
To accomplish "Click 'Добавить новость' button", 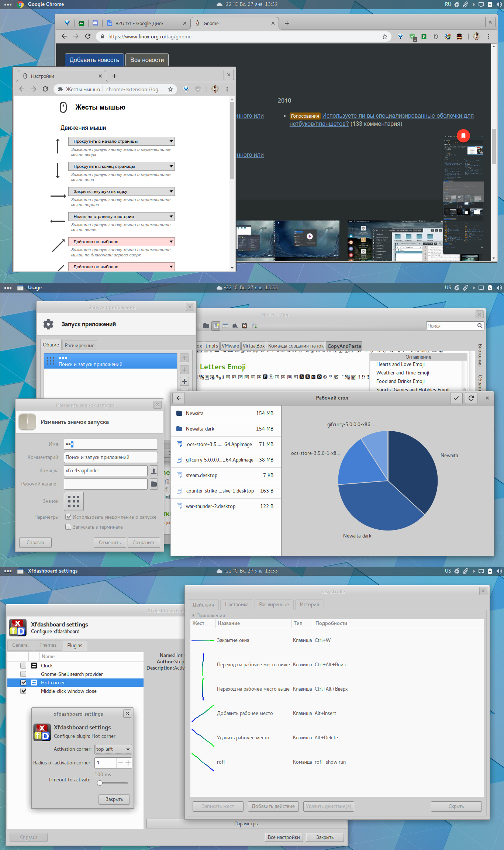I will tap(94, 60).
